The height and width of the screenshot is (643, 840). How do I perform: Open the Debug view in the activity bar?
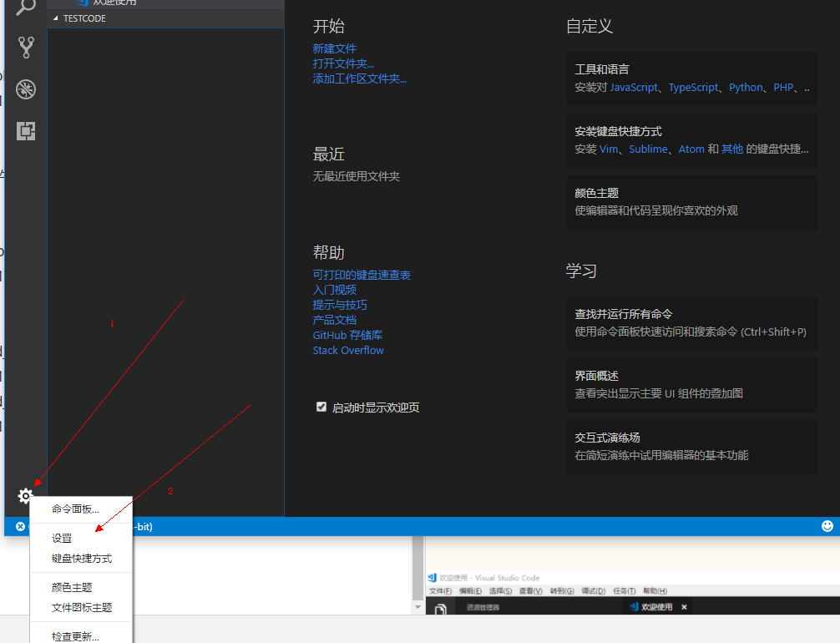[x=25, y=89]
